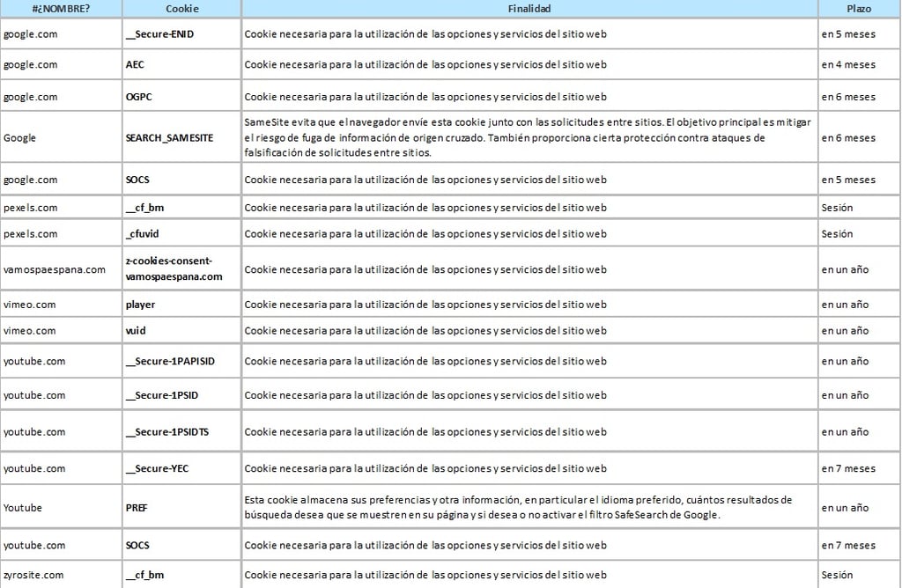Click google.com domain in the OGPC row
The width and height of the screenshot is (902, 588).
coord(31,97)
